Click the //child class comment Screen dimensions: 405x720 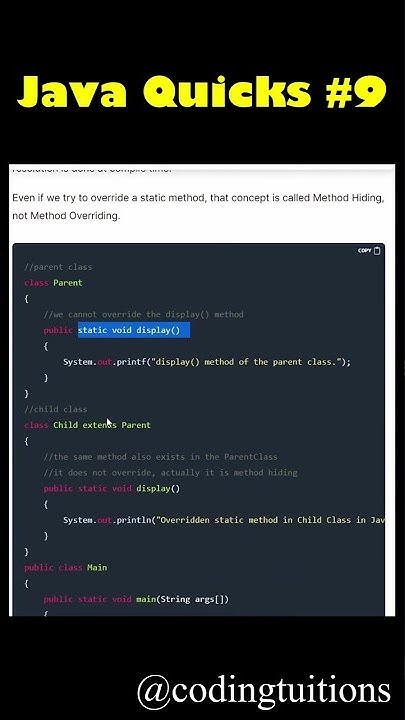(x=56, y=409)
